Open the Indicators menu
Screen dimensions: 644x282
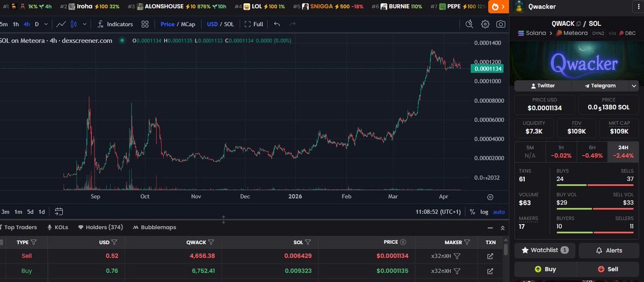pyautogui.click(x=115, y=24)
